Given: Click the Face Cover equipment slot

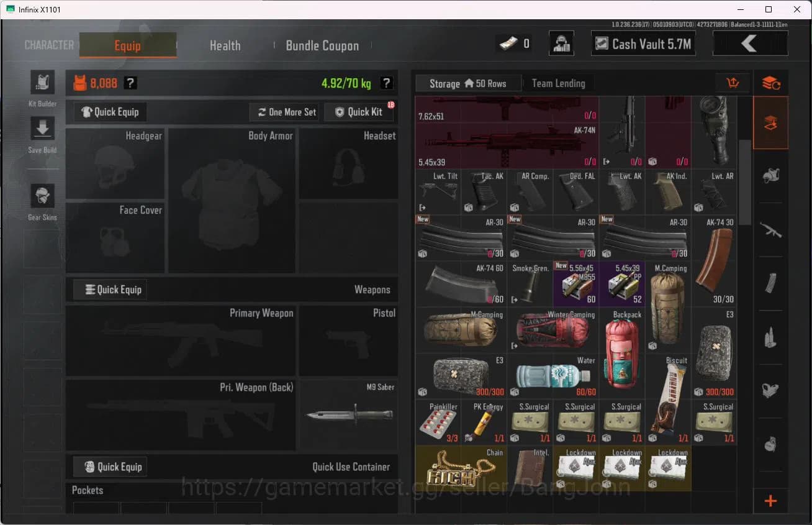Looking at the screenshot, I should pyautogui.click(x=115, y=238).
